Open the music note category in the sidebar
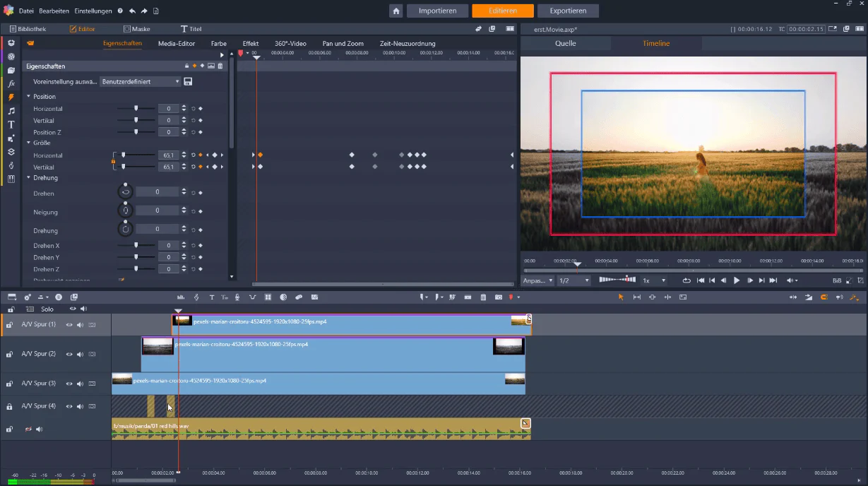The height and width of the screenshot is (486, 868). [11, 111]
